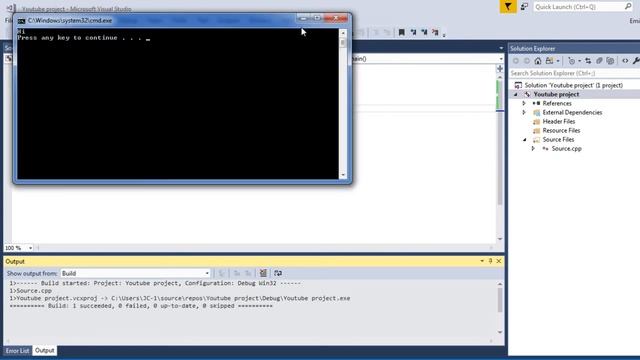640x360 pixels.
Task: Click the View Code icon
Action: point(625,61)
